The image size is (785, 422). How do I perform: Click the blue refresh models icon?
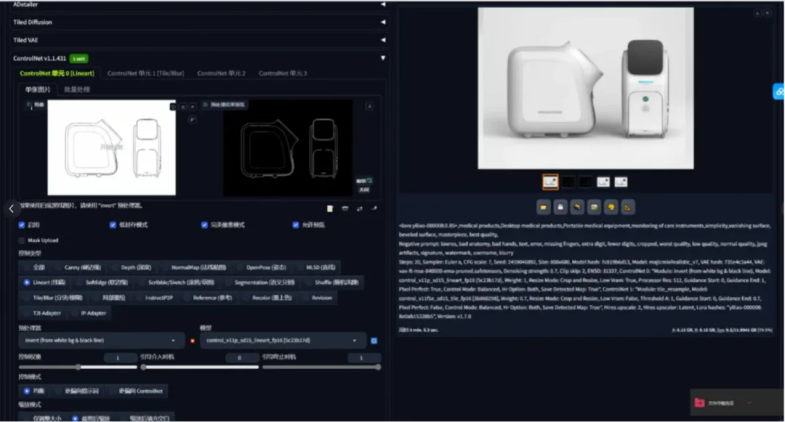tap(374, 341)
